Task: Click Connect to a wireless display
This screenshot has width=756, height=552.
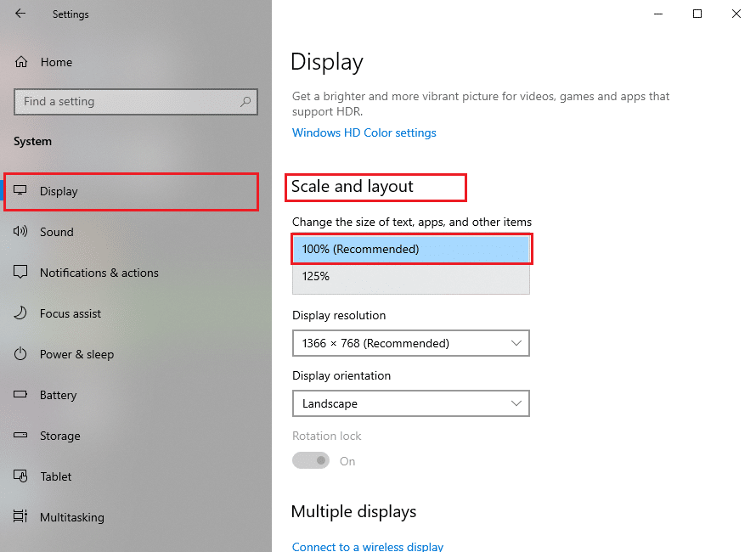Action: click(x=367, y=546)
